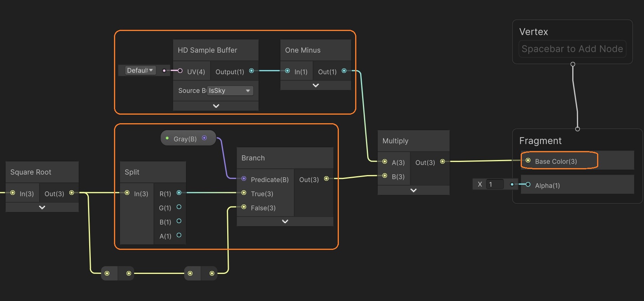Click the Fragment Alpha(1) input port
Image resolution: width=644 pixels, height=301 pixels.
(x=528, y=185)
